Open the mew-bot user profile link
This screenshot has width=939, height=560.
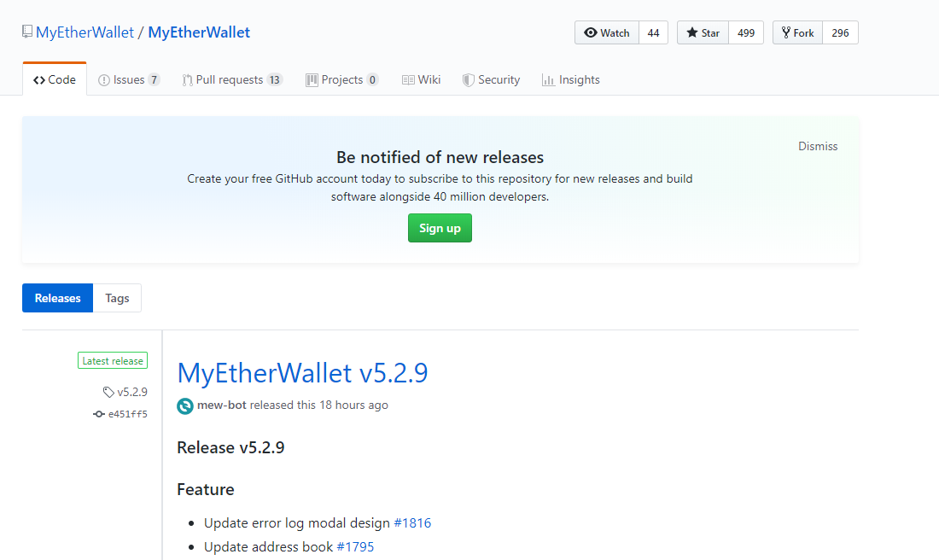(x=222, y=405)
